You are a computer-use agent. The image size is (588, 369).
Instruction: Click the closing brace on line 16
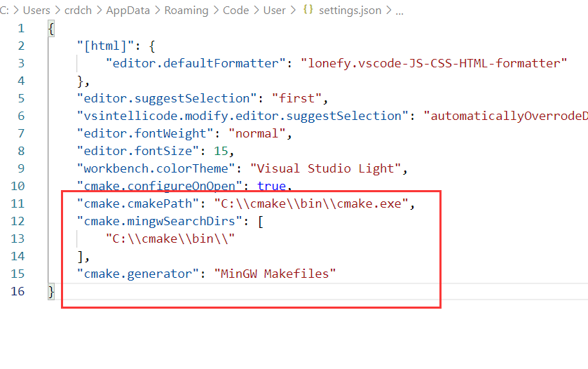click(51, 291)
